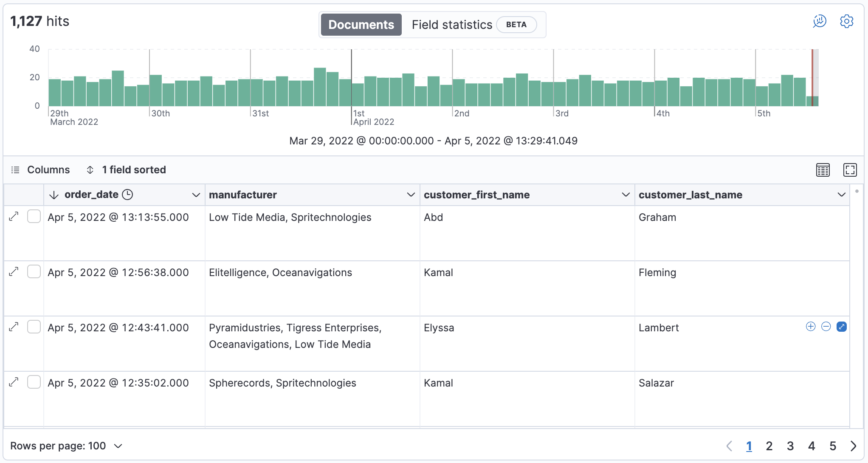Filter for the value Lambert with plus icon

(x=810, y=327)
